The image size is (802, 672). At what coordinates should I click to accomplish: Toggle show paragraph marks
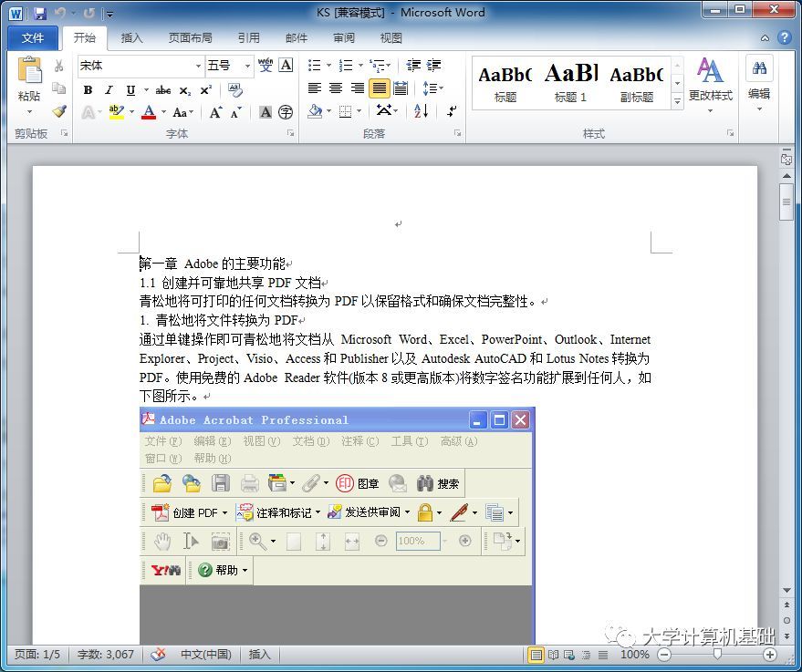452,111
